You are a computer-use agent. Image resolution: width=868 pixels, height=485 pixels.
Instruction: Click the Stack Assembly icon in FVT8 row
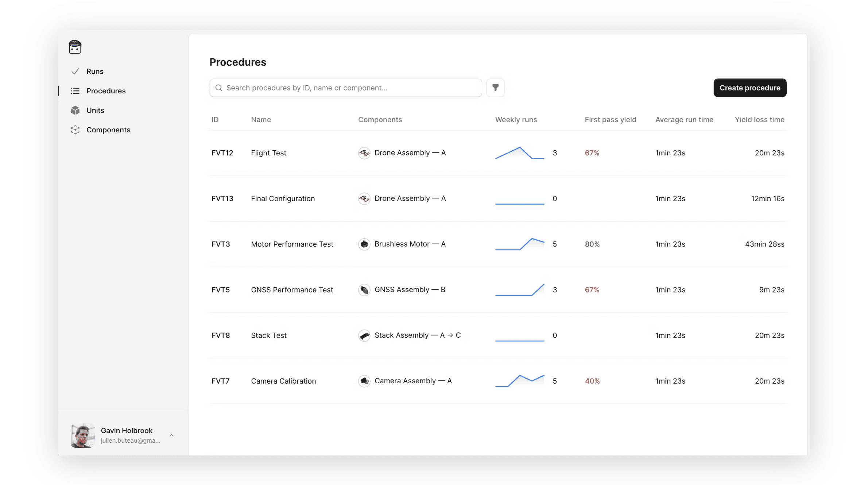tap(364, 335)
